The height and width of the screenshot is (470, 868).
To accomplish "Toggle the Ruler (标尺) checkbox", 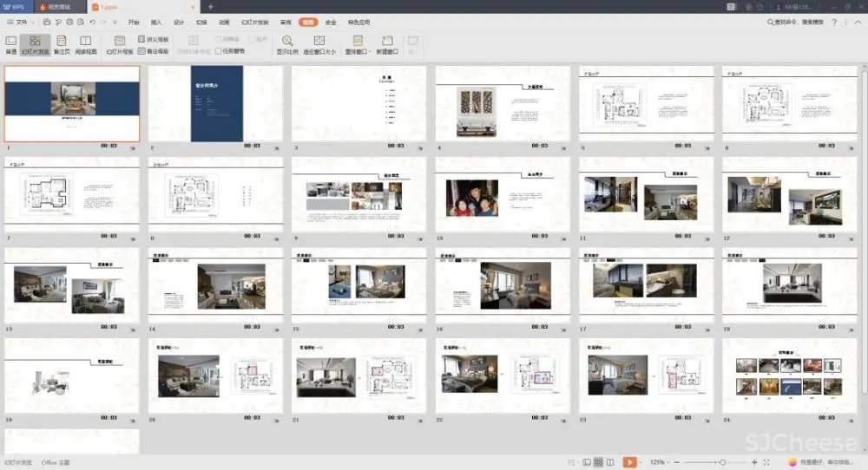I will pyautogui.click(x=251, y=39).
